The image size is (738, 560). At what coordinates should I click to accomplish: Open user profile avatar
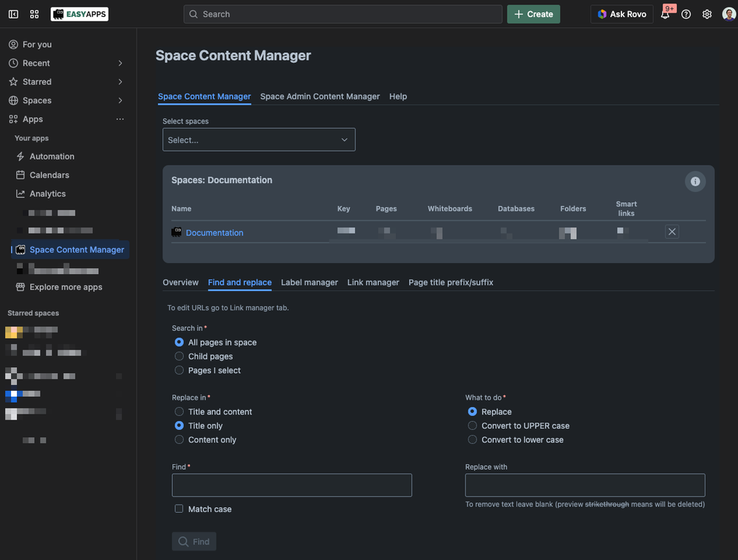click(728, 14)
